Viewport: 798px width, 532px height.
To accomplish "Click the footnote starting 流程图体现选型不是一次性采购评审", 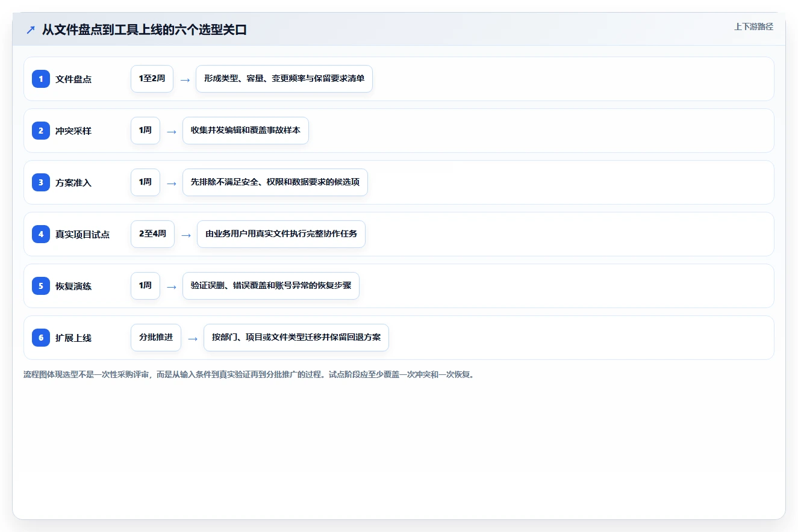I will (249, 375).
